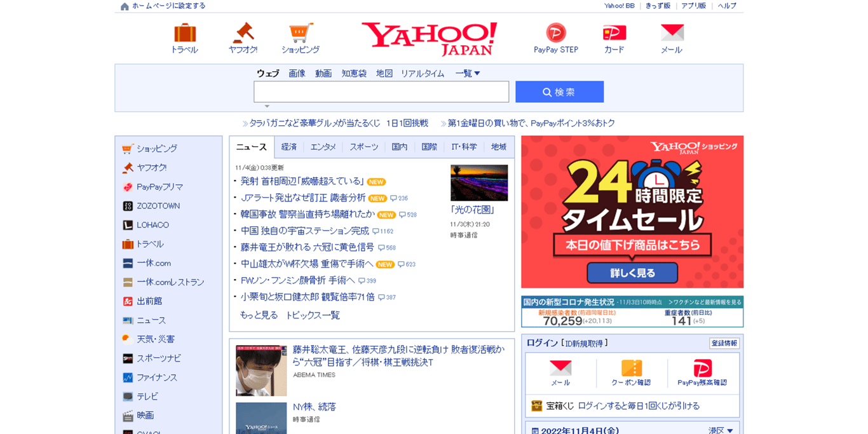Click 一休.comレストラン icon in sidebar
The height and width of the screenshot is (434, 868).
click(128, 282)
